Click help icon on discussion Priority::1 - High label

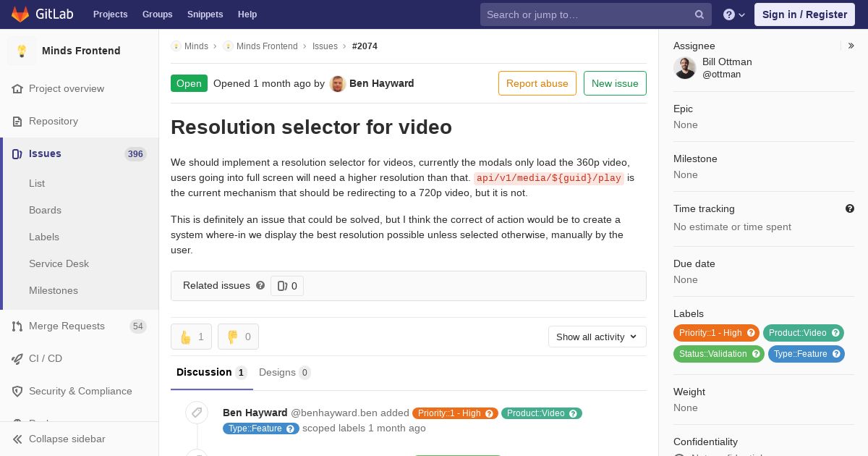[x=490, y=413]
